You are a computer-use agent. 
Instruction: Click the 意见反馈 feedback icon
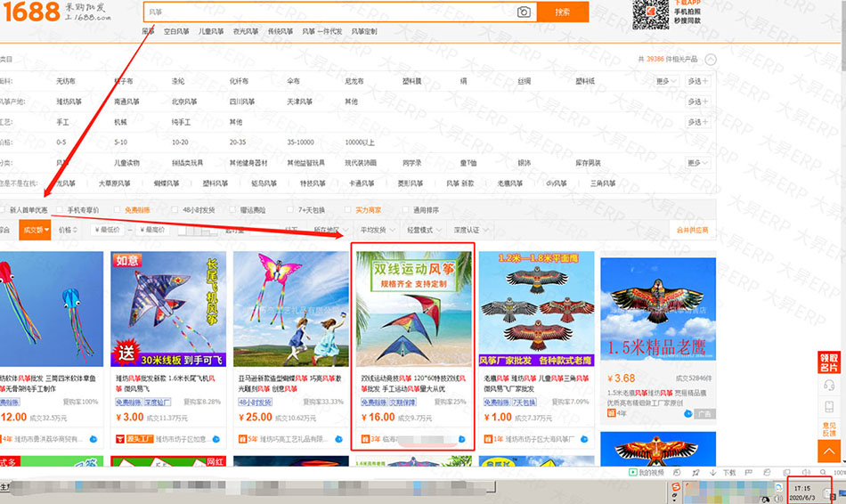829,429
